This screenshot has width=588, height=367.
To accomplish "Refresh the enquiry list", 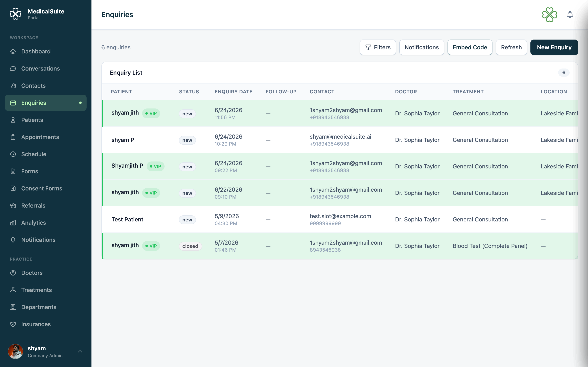I will pyautogui.click(x=511, y=47).
